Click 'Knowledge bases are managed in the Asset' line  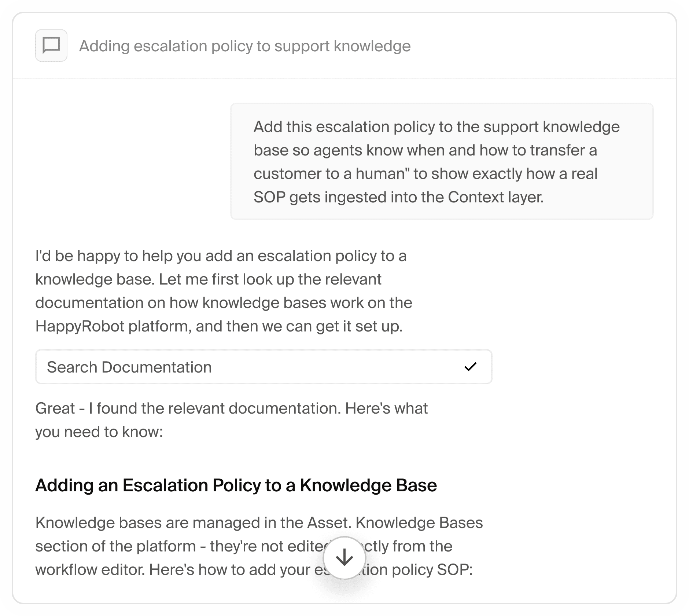tap(259, 522)
